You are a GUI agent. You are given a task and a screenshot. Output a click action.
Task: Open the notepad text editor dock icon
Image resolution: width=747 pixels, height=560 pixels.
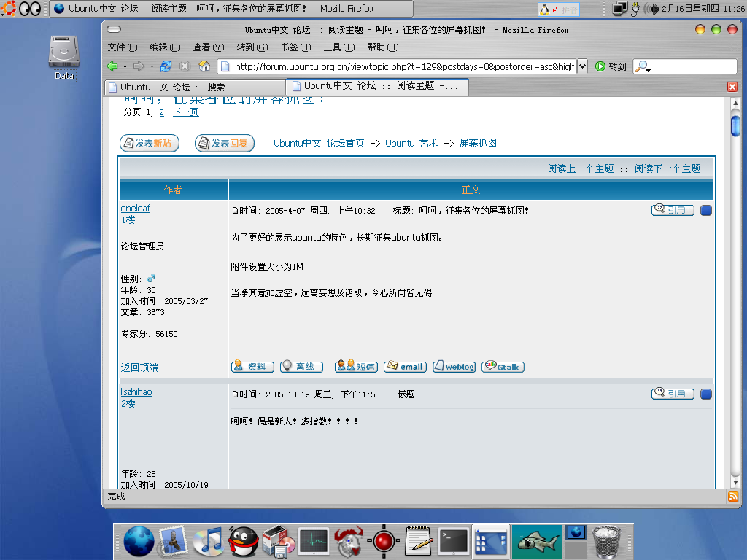[419, 542]
